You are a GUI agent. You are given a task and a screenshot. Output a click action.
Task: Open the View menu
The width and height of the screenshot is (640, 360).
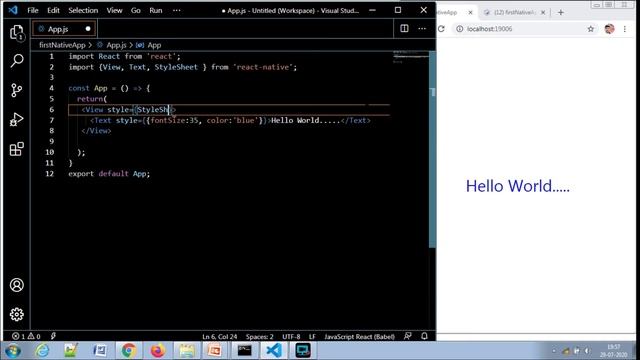pos(114,10)
